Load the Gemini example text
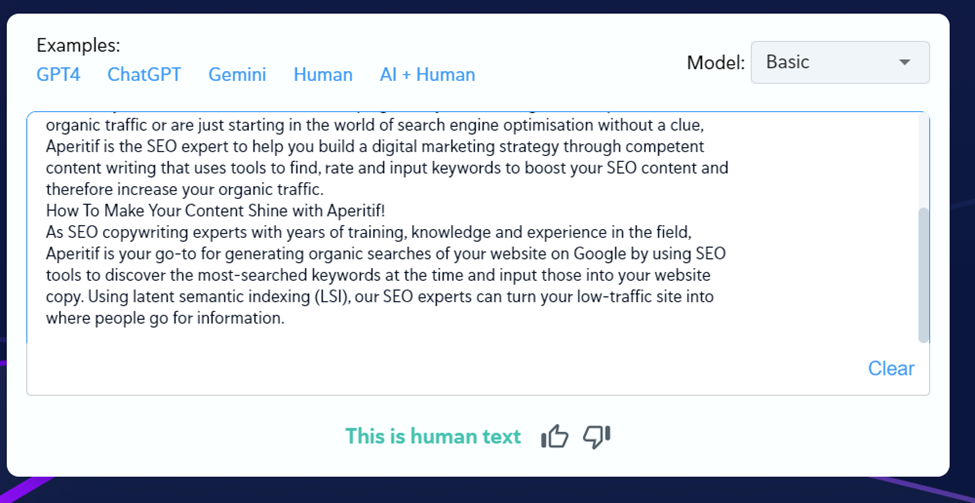 point(237,75)
